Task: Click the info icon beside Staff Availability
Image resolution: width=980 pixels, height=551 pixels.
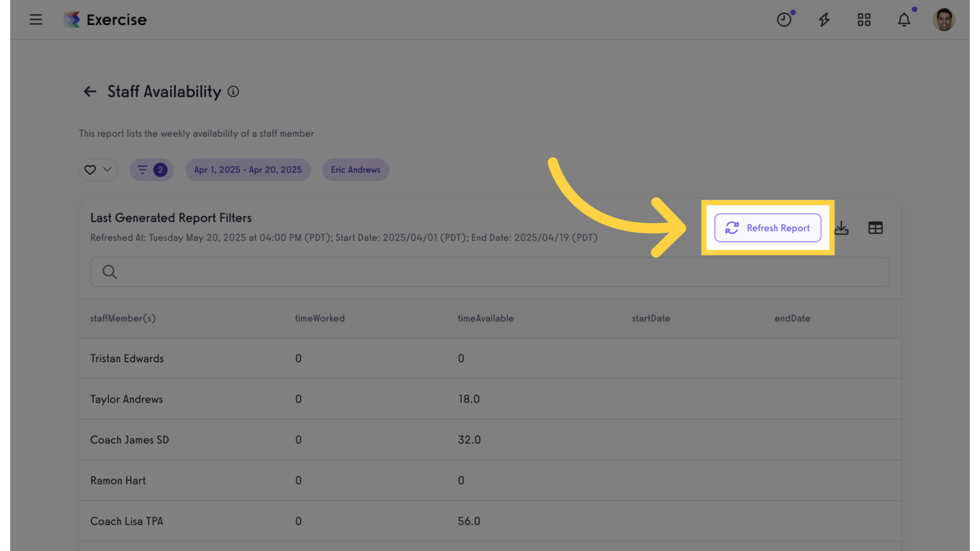Action: click(233, 92)
